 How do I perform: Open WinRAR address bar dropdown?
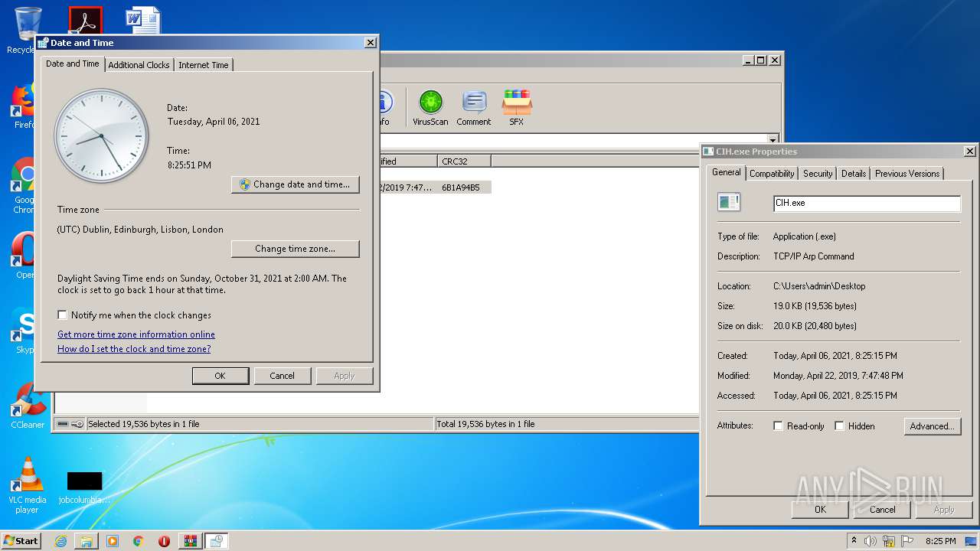pos(773,140)
